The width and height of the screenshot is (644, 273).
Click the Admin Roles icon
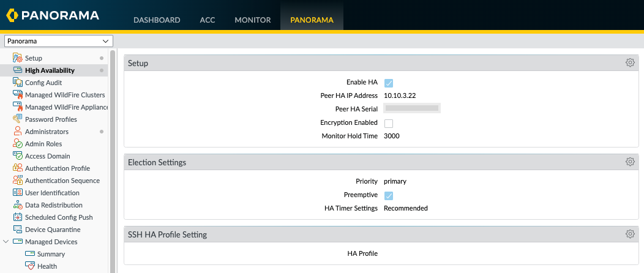17,144
